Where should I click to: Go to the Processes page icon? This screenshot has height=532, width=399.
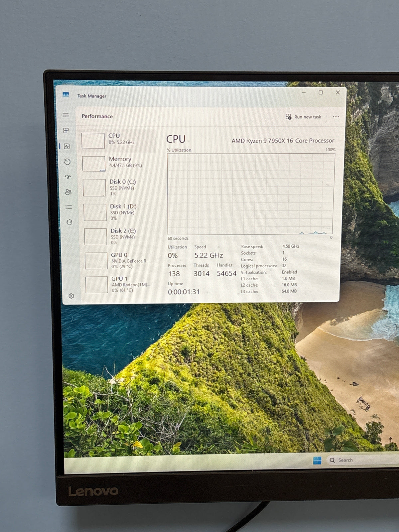click(66, 130)
